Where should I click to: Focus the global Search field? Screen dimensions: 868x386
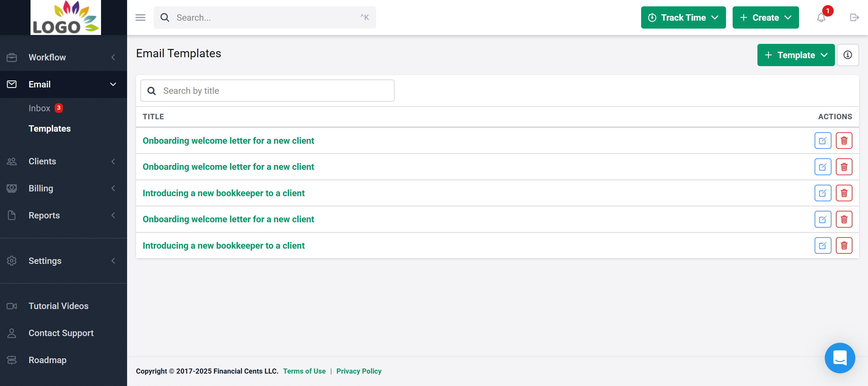[265, 17]
